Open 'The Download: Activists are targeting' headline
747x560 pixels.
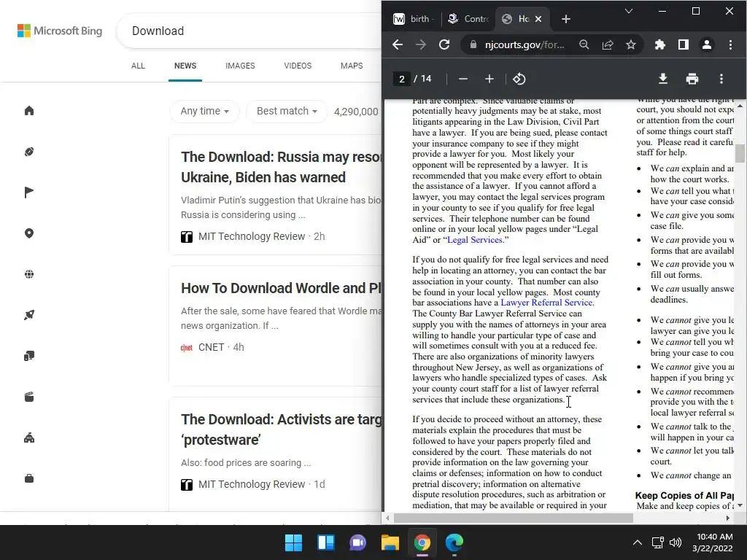click(281, 429)
